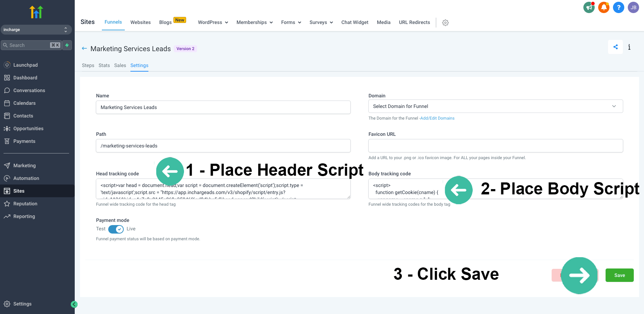Open the URL Redirects tab
Image resolution: width=644 pixels, height=314 pixels.
coord(415,22)
